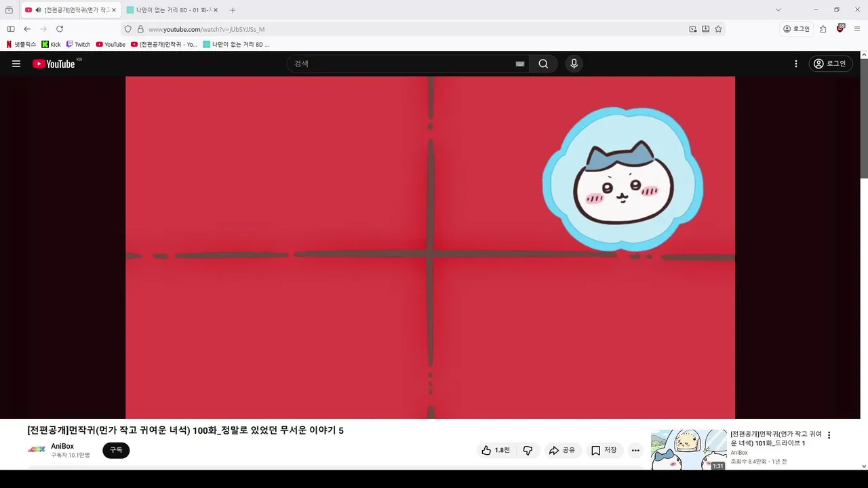The width and height of the screenshot is (868, 488).
Task: Click the browser account 로그인 button
Action: (796, 29)
